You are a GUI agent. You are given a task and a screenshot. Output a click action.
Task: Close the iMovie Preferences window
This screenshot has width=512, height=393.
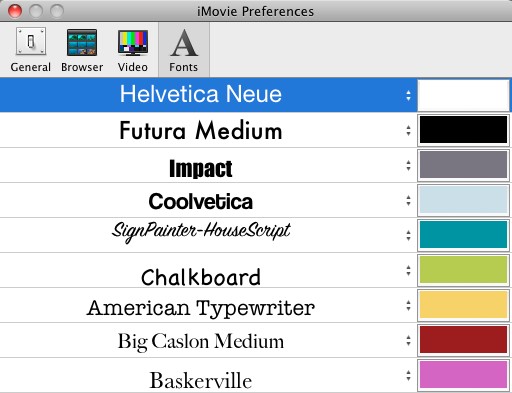coord(15,11)
